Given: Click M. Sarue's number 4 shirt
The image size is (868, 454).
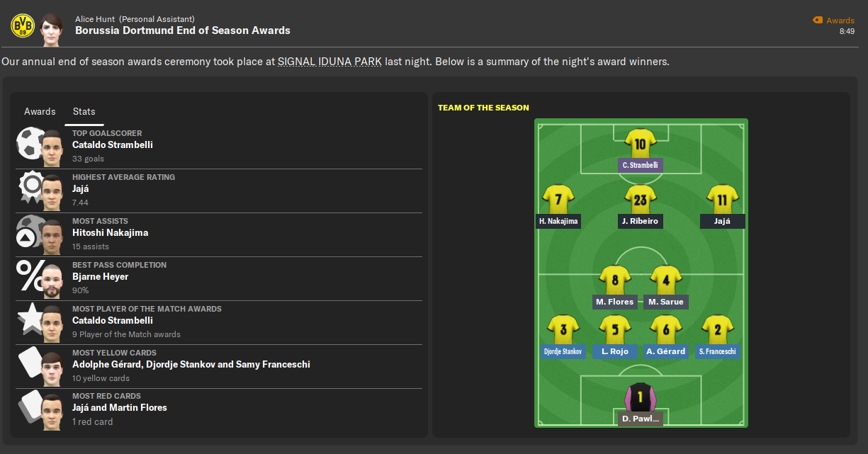Looking at the screenshot, I should (x=666, y=280).
